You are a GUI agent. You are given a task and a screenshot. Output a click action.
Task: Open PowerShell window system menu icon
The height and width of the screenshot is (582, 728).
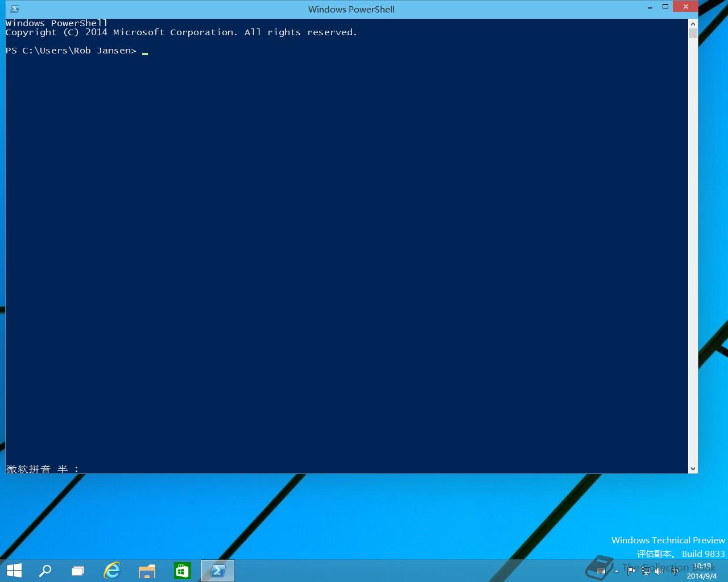pyautogui.click(x=15, y=9)
